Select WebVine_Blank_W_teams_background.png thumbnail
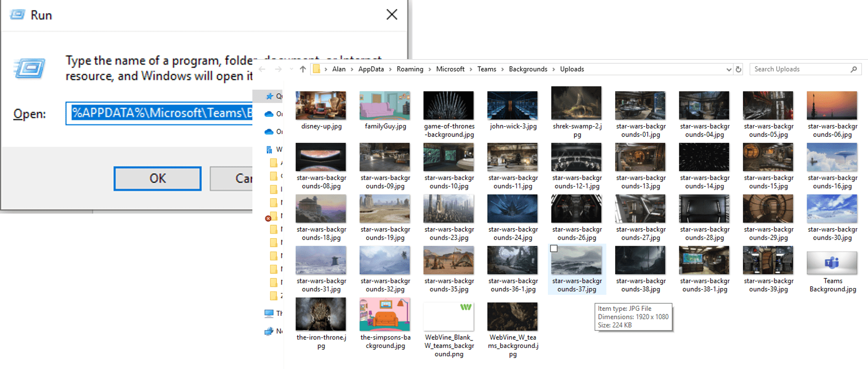The image size is (868, 369). pyautogui.click(x=449, y=317)
